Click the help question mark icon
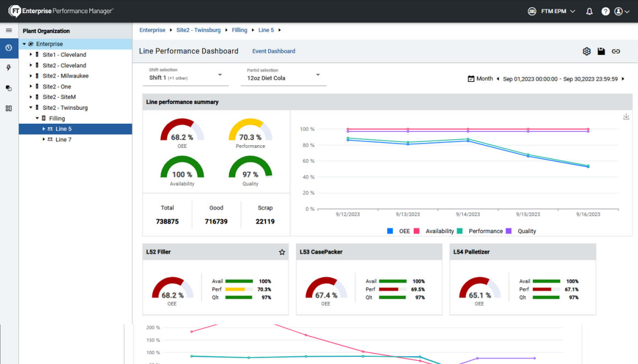The image size is (638, 364). click(606, 11)
